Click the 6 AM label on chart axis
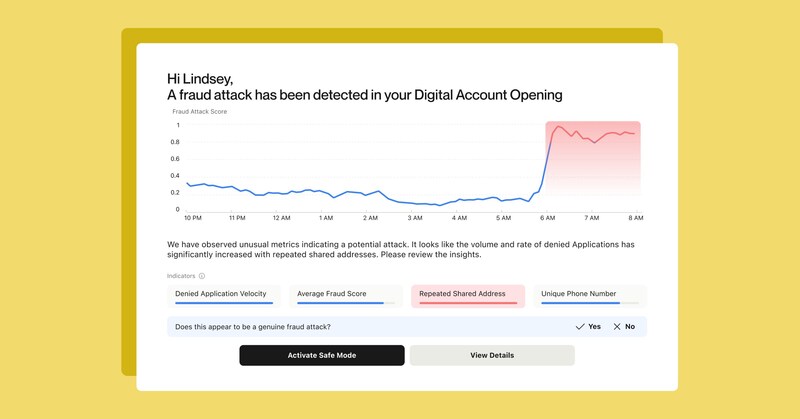This screenshot has width=800, height=419. point(547,217)
